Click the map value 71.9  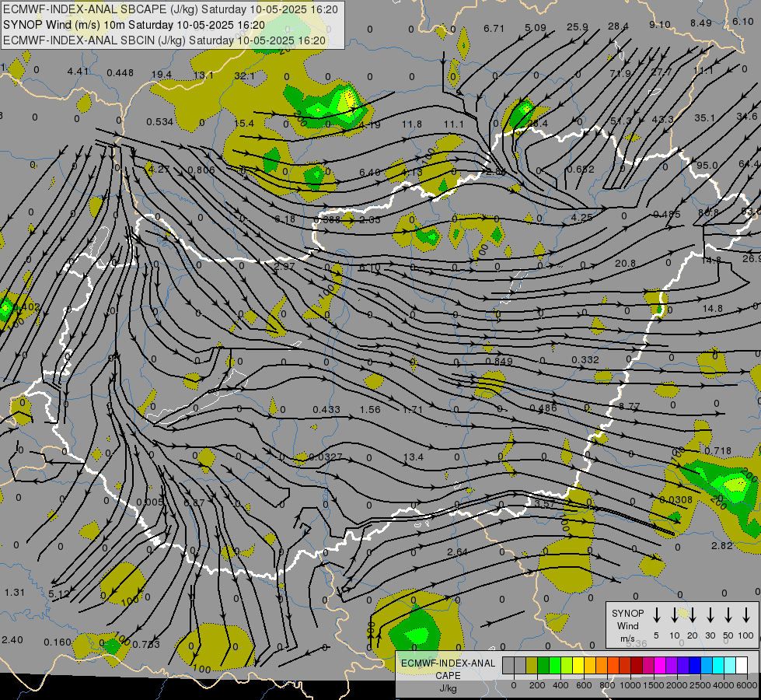(620, 73)
